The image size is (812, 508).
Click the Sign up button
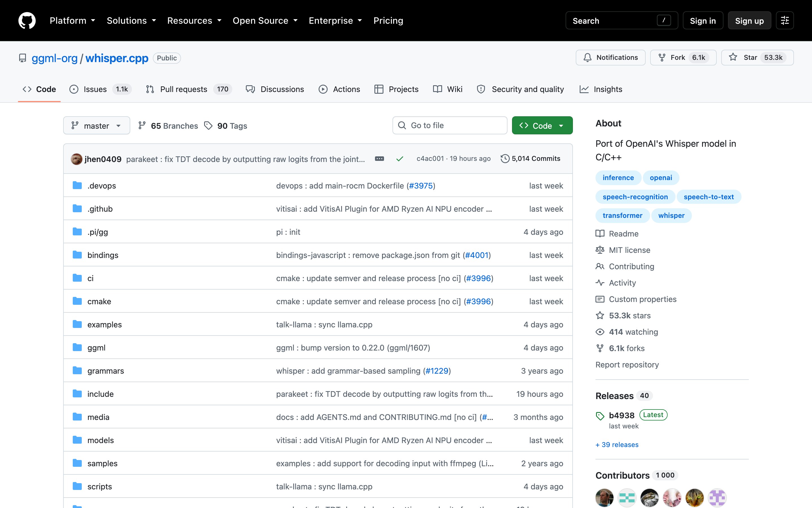point(749,21)
